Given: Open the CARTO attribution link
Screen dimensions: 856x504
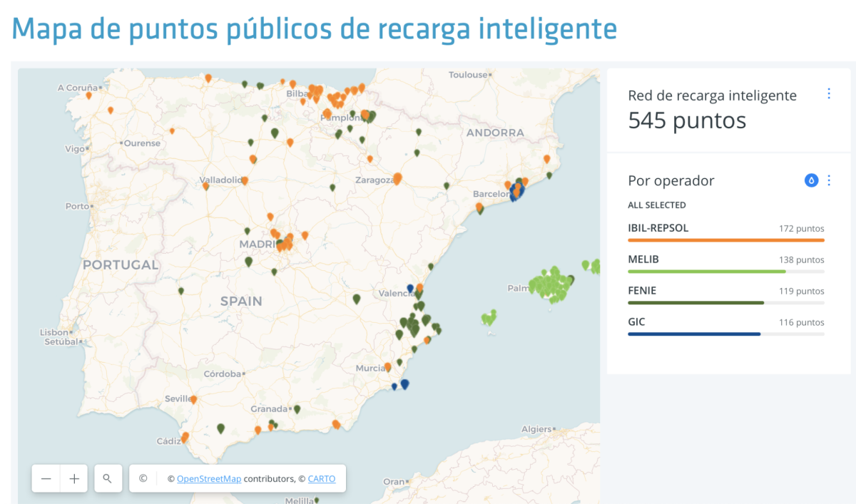Looking at the screenshot, I should click(322, 478).
